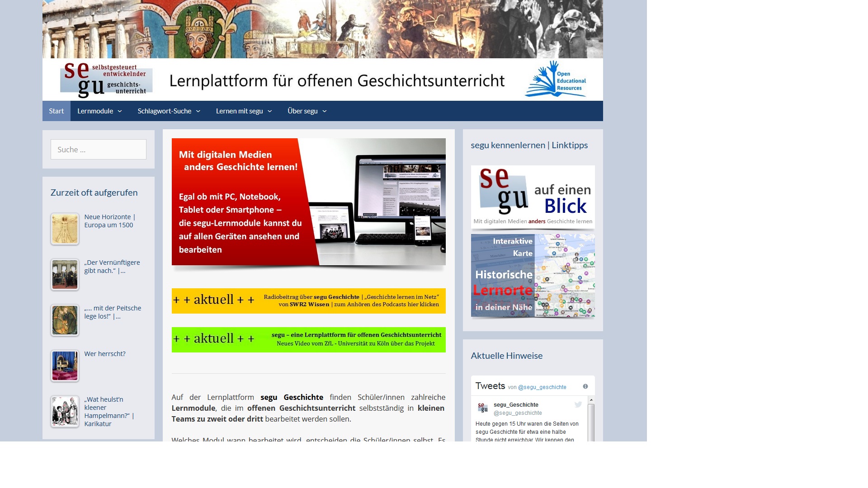This screenshot has height=488, width=868.
Task: Click the 'segu kennenlernen | Linktipps' heading
Action: [529, 145]
